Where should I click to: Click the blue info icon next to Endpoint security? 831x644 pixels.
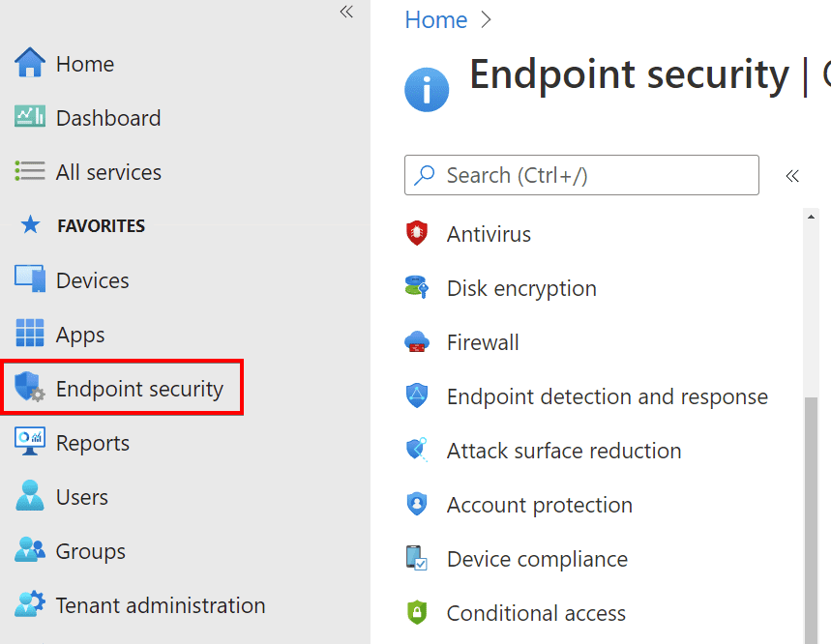click(x=427, y=89)
